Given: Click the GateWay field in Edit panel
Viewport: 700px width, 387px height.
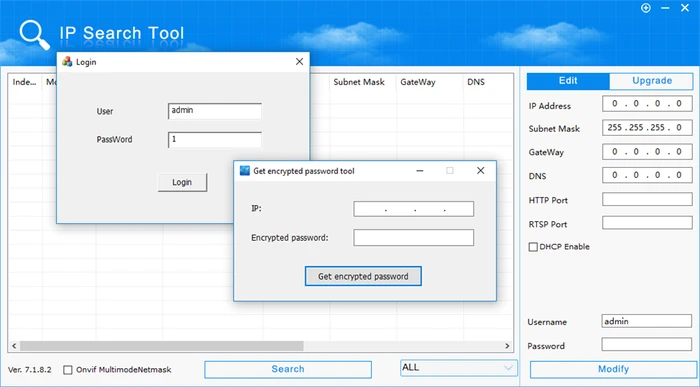Looking at the screenshot, I should pyautogui.click(x=647, y=152).
